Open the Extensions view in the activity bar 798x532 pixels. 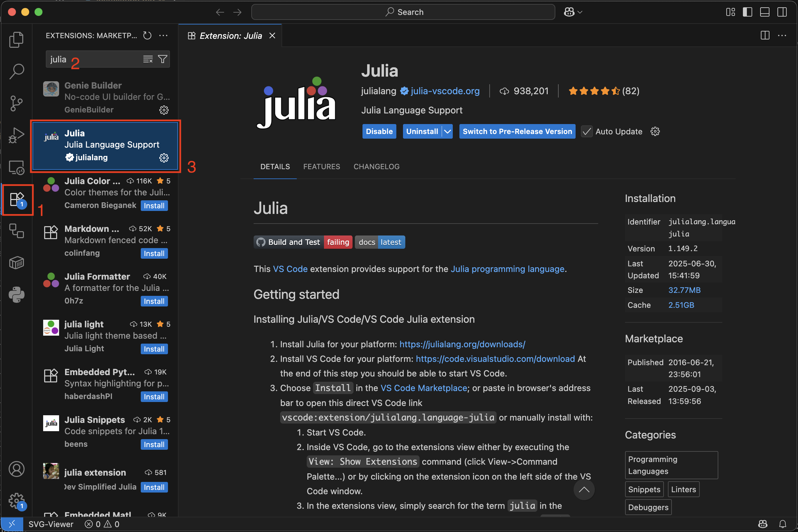point(17,200)
